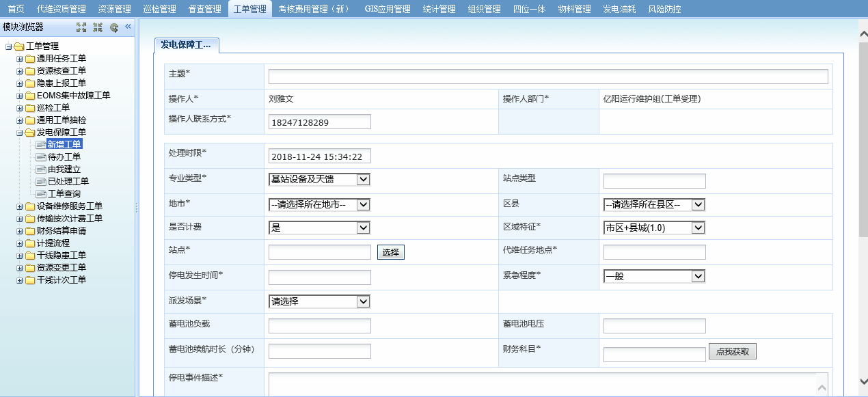Open the 派发场景 dropdown
Viewport: 868px width, 397px height.
pyautogui.click(x=319, y=301)
